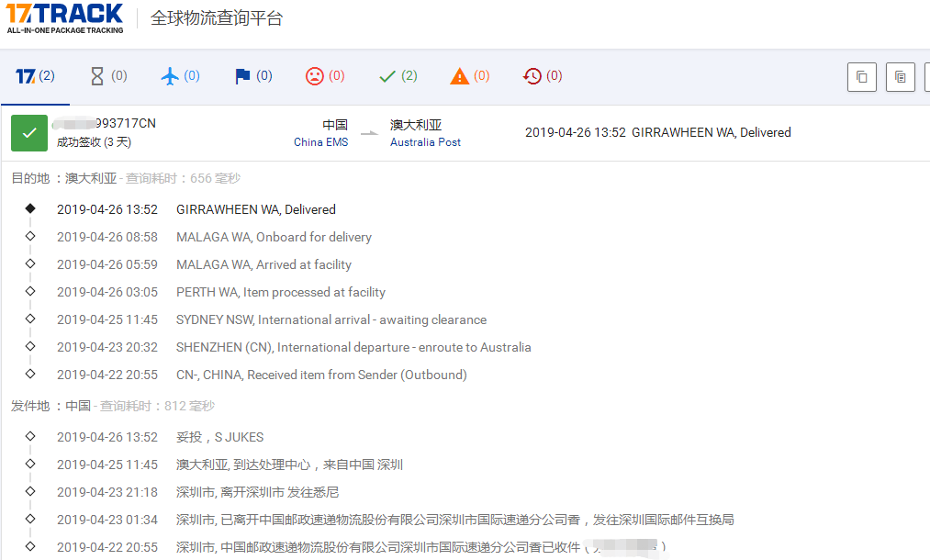Switch to the delivered checkmark tab

[x=397, y=76]
